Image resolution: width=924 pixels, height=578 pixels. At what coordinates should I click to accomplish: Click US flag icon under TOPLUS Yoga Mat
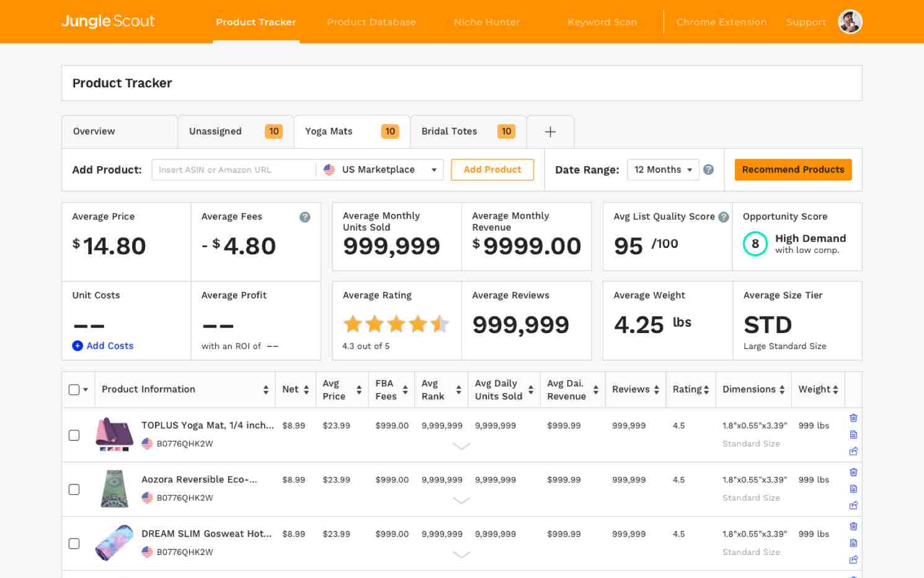147,443
